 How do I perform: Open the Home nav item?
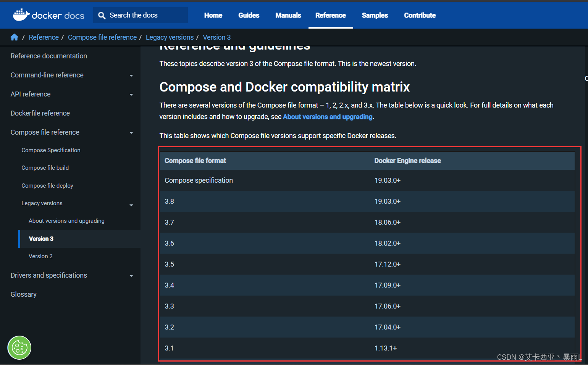coord(213,15)
